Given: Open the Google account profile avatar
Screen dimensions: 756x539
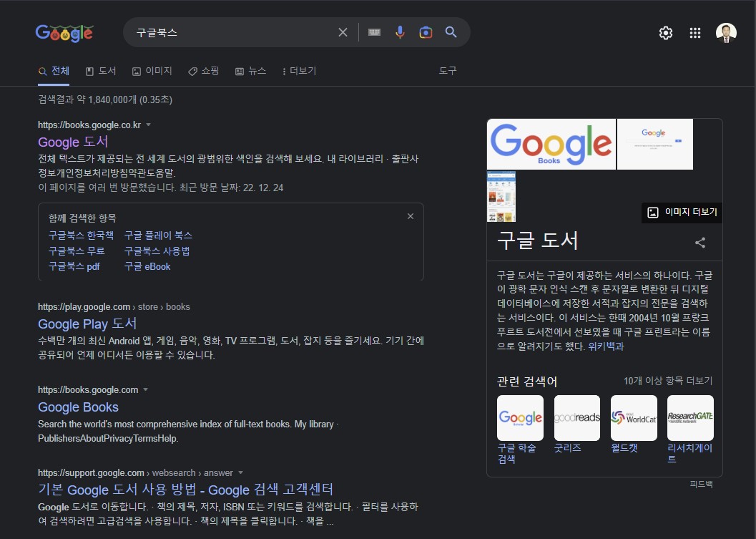Looking at the screenshot, I should [x=726, y=33].
